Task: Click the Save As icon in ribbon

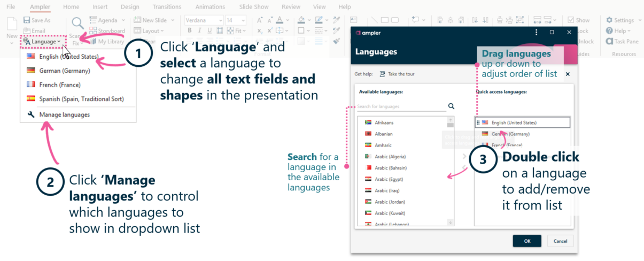Action: [x=27, y=20]
